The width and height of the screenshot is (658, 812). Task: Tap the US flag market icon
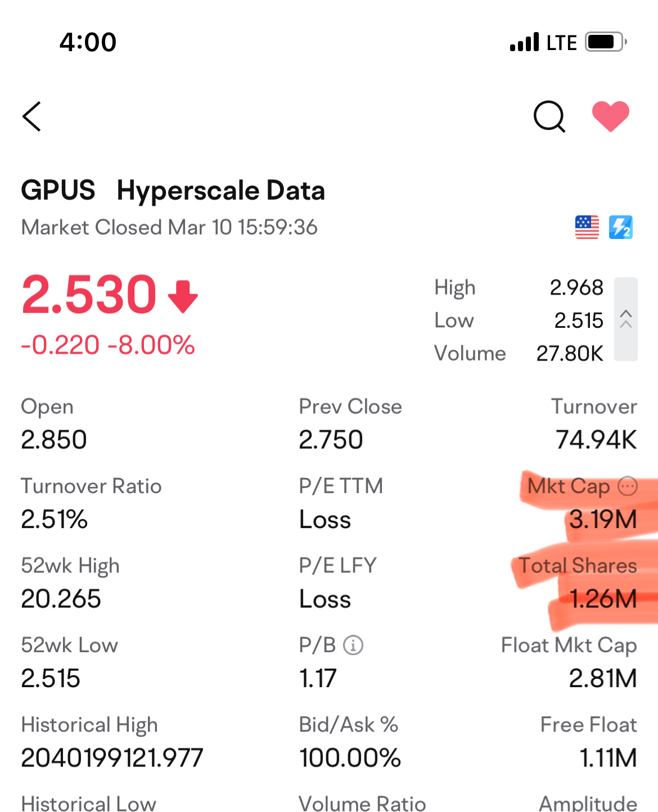pyautogui.click(x=587, y=227)
